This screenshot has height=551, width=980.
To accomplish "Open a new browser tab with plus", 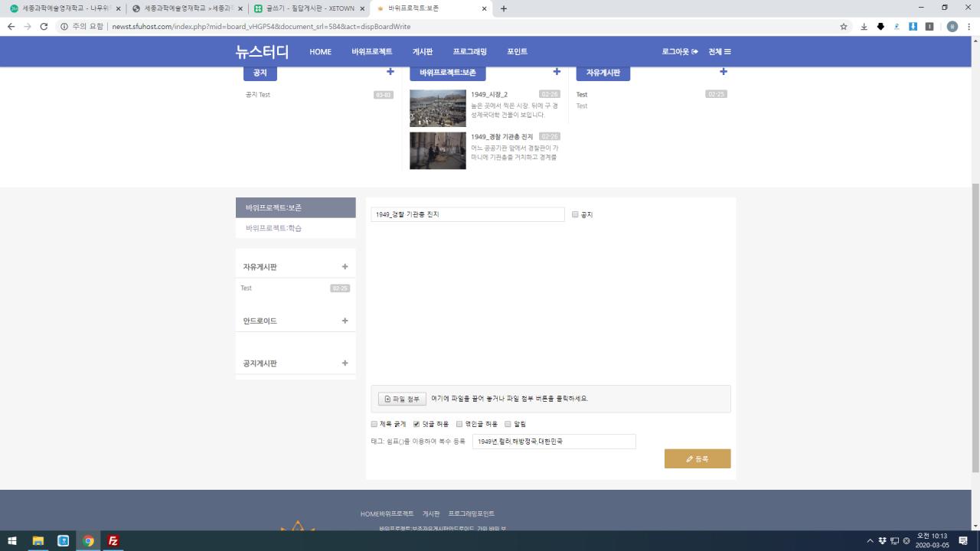I will pos(503,8).
